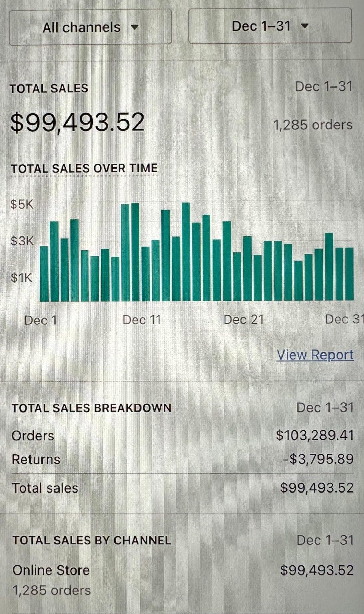This screenshot has width=364, height=614.
Task: Open the Dec 1–31 date range dropdown
Action: tap(270, 26)
